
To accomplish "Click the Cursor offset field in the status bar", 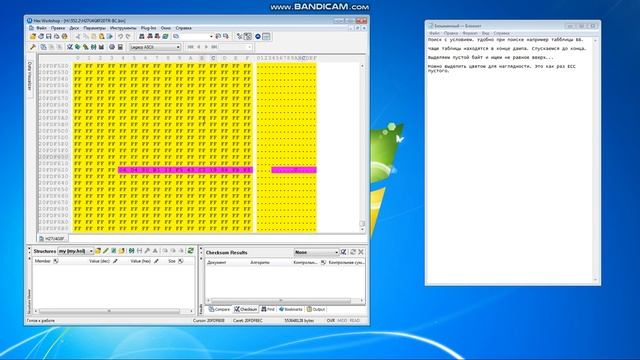I will coord(208,321).
